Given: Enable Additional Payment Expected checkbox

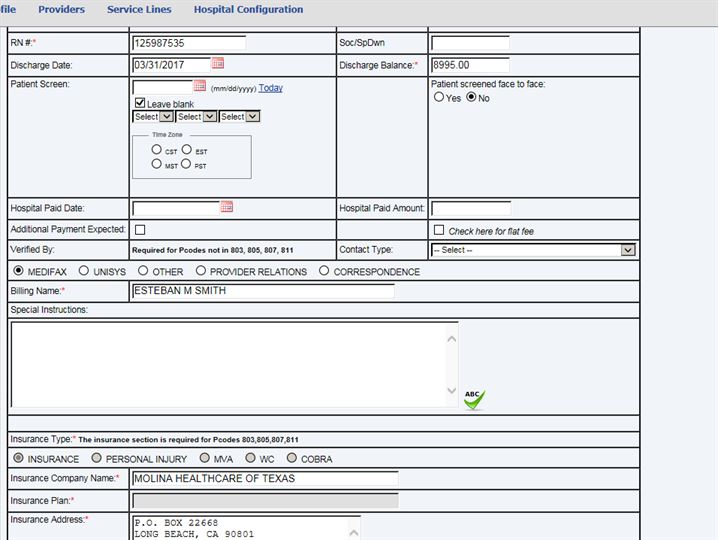Looking at the screenshot, I should [x=140, y=230].
